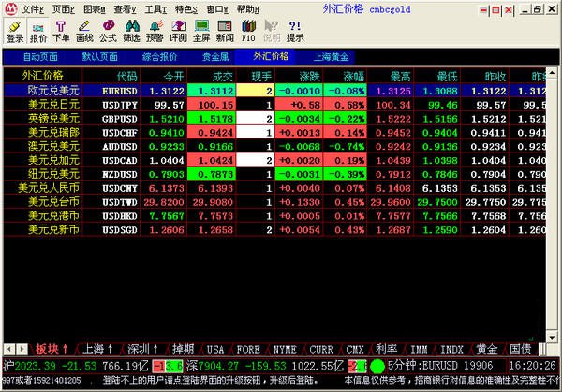The width and height of the screenshot is (562, 392).
Task: Open the 公式 formula tool
Action: click(x=108, y=32)
